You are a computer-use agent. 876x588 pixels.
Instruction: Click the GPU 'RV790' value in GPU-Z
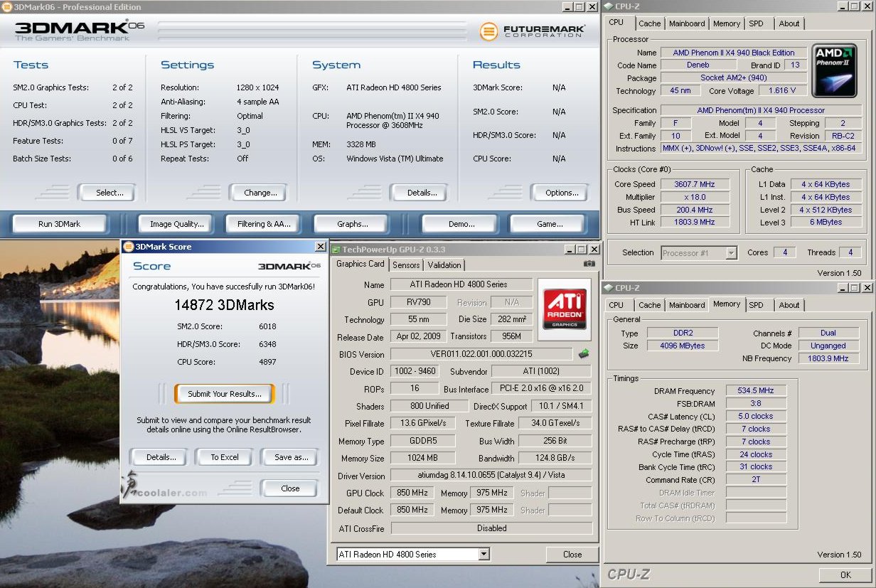click(419, 302)
